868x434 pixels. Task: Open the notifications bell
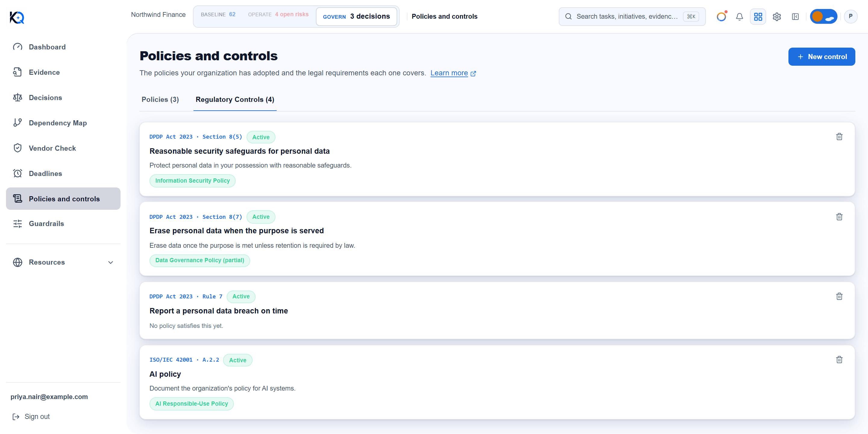739,17
